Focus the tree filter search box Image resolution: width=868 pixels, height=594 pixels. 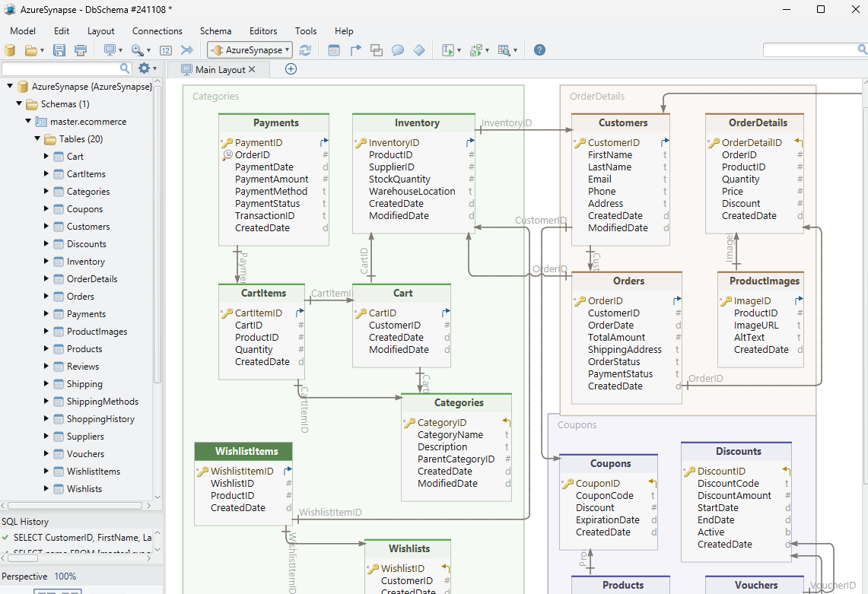click(61, 68)
